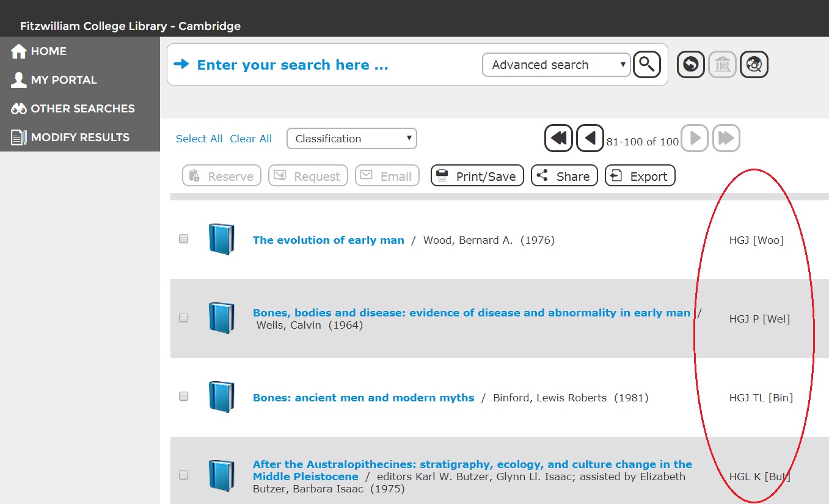Click the Email button
This screenshot has height=504, width=829.
click(x=387, y=176)
